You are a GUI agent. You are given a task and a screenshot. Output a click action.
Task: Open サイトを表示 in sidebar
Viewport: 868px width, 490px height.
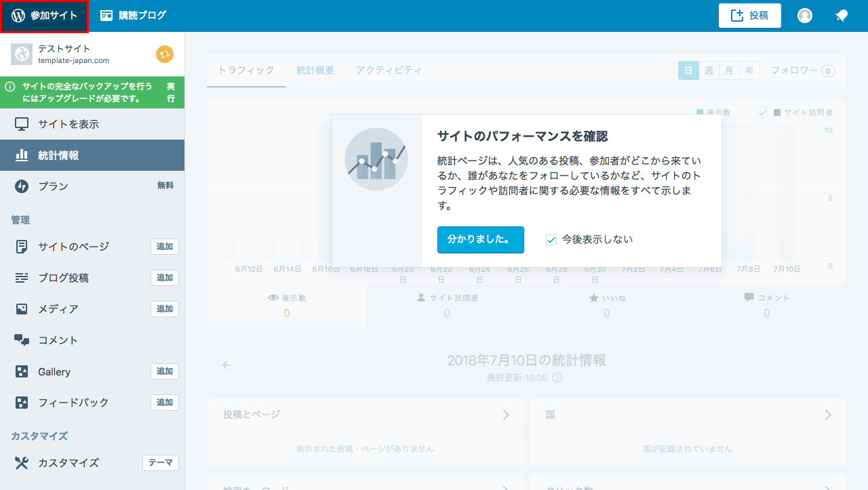pyautogui.click(x=92, y=124)
